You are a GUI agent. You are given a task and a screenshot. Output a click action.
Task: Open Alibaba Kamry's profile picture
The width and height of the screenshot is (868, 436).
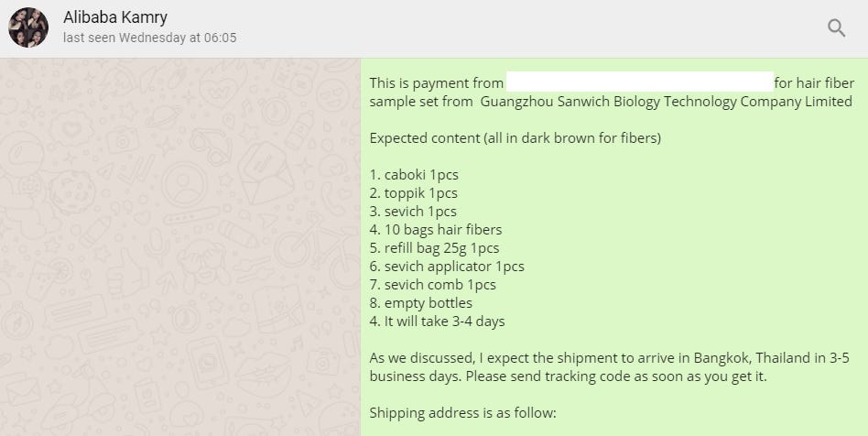click(28, 27)
